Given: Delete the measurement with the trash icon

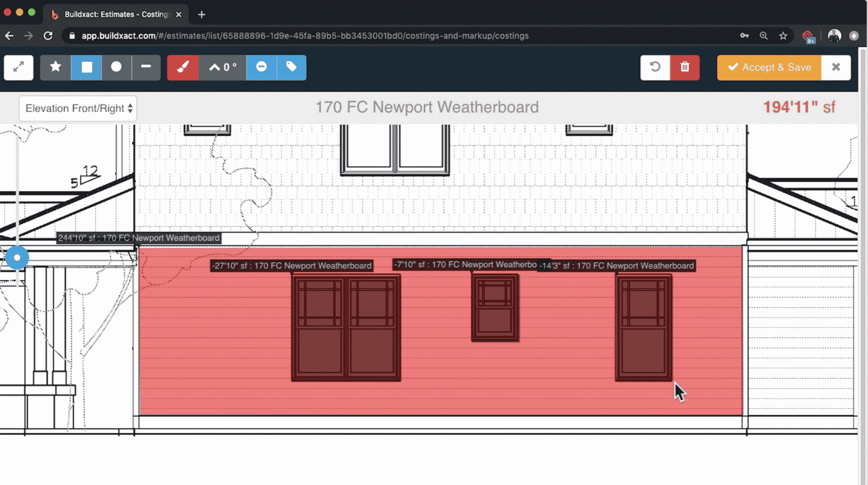Looking at the screenshot, I should click(685, 67).
